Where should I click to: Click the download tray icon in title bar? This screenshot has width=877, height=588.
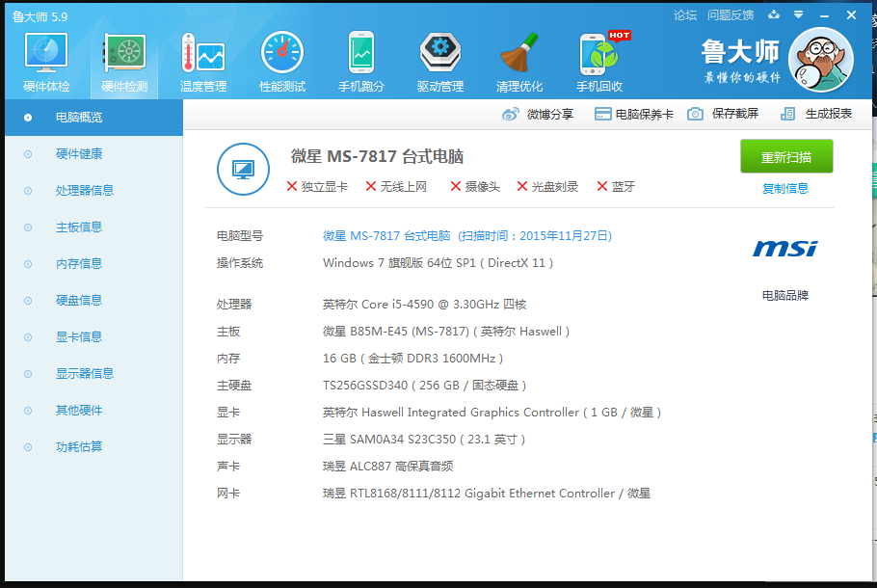(774, 14)
